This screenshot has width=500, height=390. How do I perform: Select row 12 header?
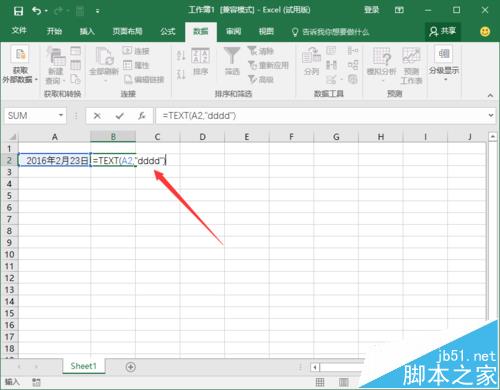pos(9,278)
